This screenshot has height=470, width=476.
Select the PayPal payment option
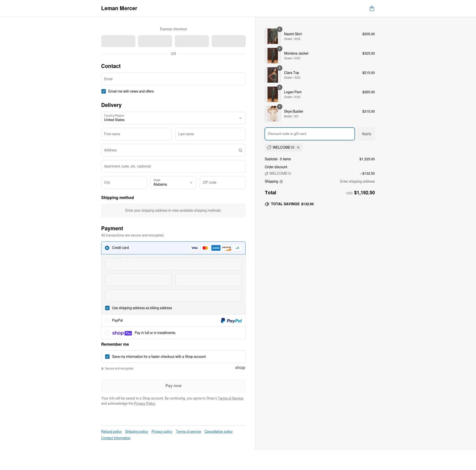coord(107,320)
